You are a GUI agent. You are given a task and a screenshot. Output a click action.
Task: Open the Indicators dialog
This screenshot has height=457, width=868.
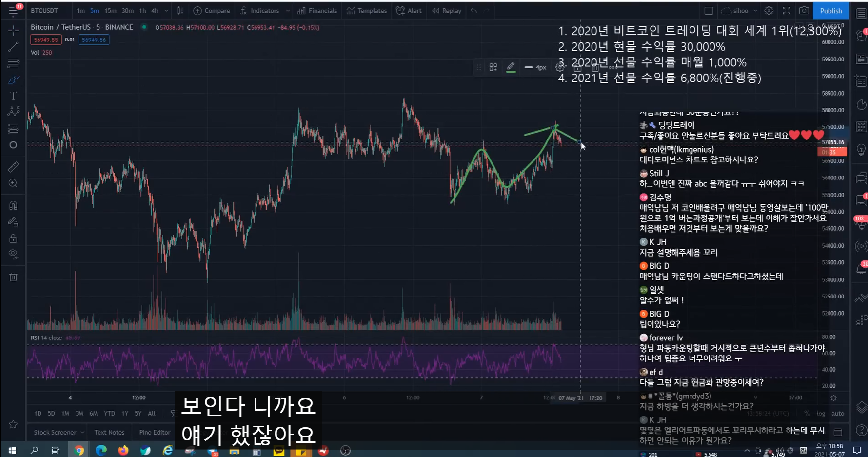click(260, 11)
